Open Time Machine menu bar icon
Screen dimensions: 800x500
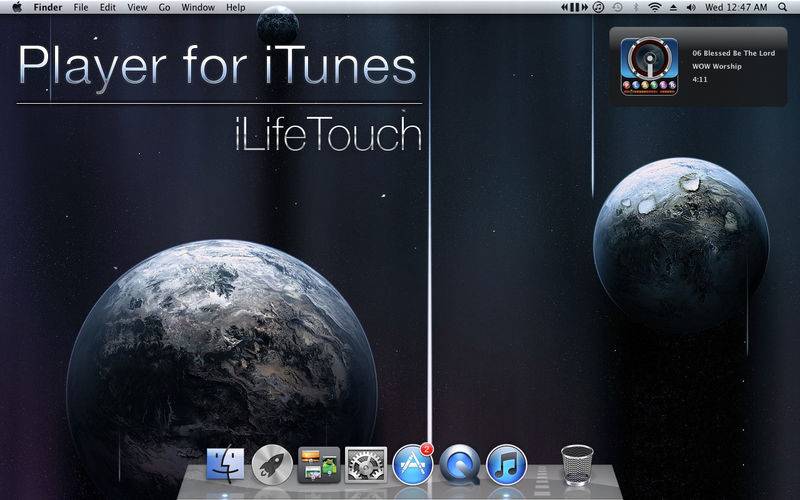click(617, 7)
